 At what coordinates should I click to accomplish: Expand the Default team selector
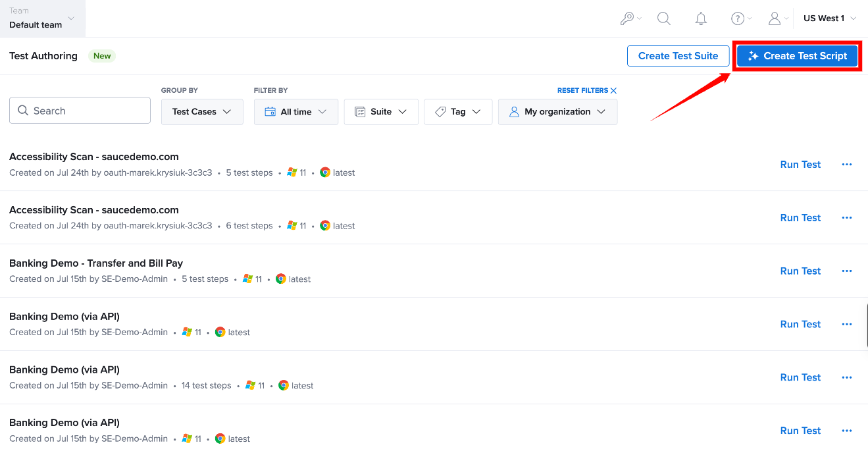coord(43,18)
